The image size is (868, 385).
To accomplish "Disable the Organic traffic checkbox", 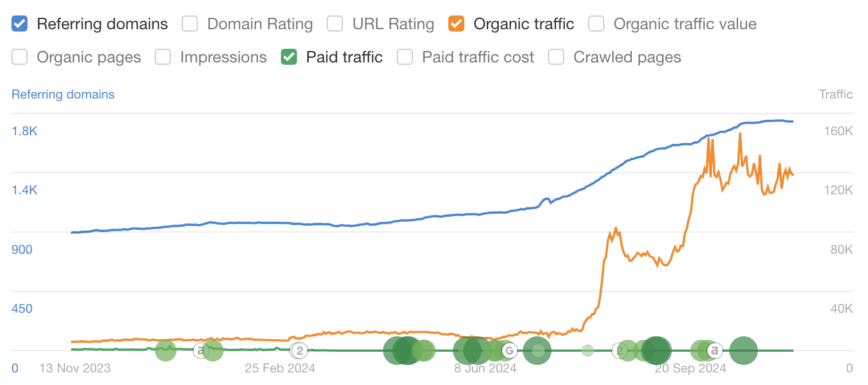I will tap(456, 24).
